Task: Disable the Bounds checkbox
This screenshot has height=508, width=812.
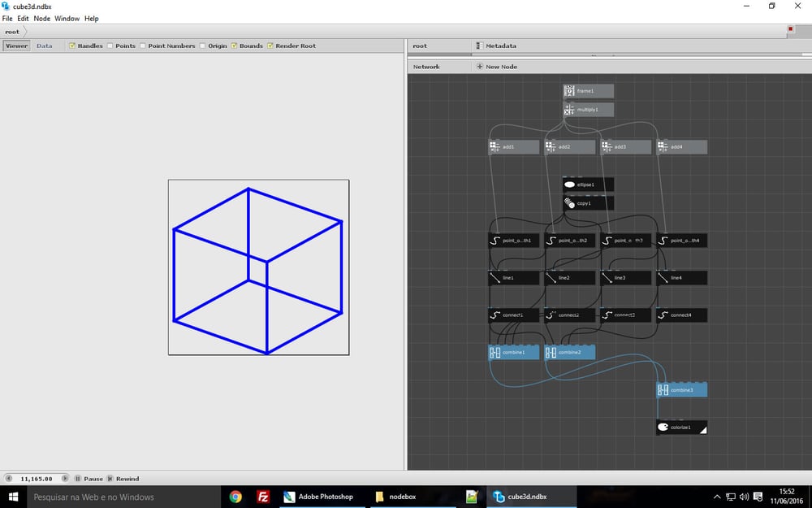Action: (x=234, y=46)
